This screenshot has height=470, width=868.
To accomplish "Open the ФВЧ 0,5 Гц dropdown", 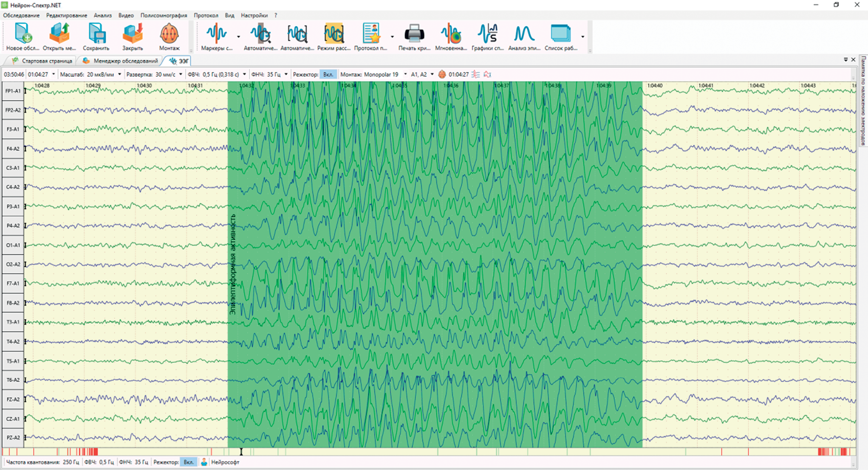I will (244, 74).
